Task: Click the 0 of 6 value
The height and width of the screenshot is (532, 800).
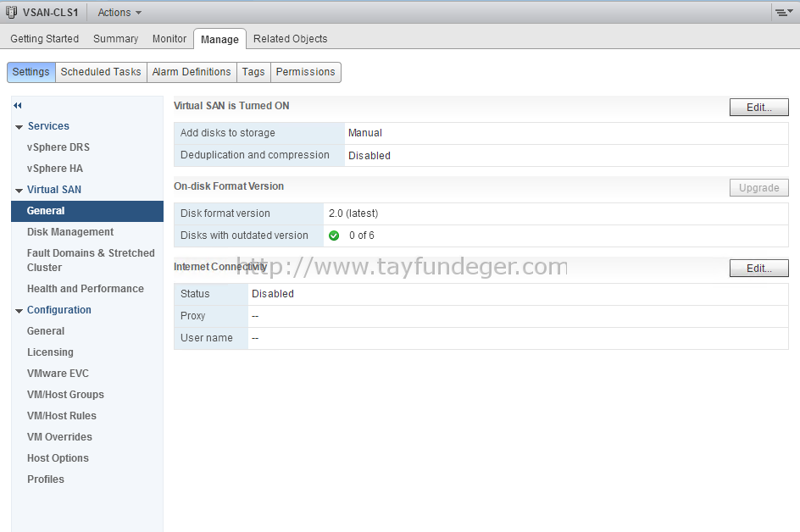Action: pos(362,236)
